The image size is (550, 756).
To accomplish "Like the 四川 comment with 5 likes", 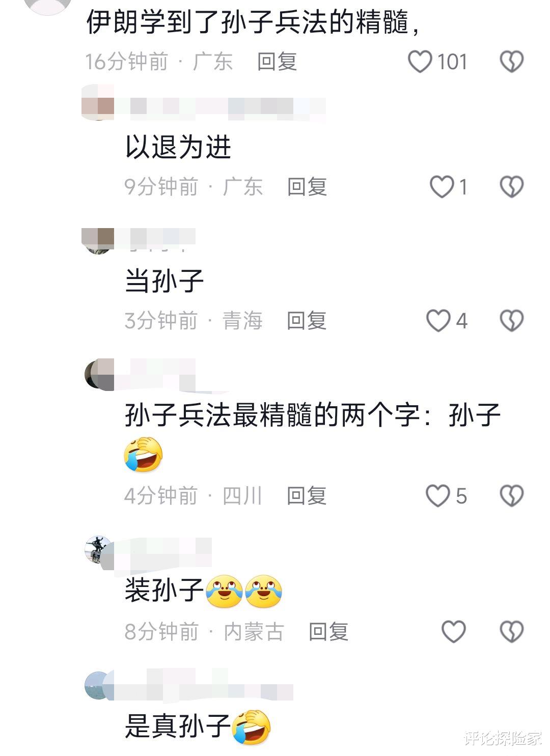I will pyautogui.click(x=438, y=496).
